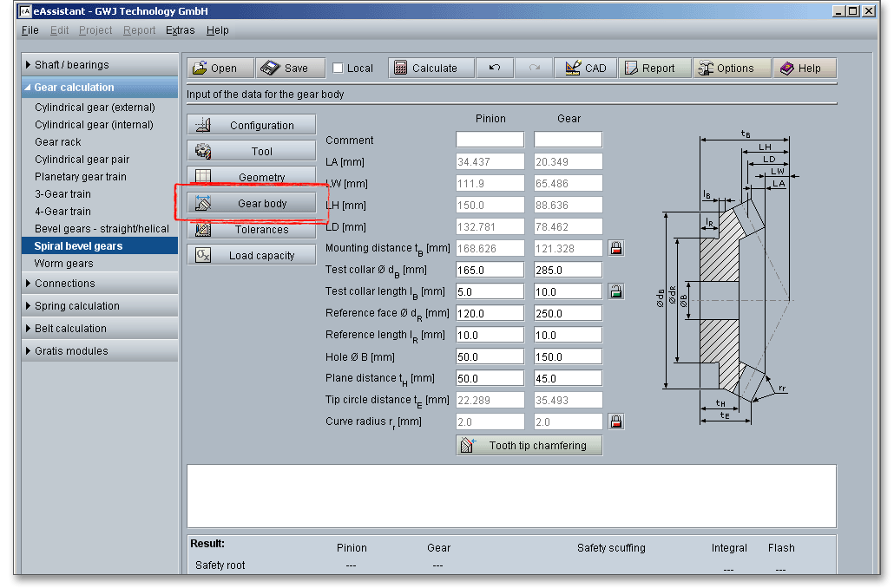Open the File menu
The image size is (894, 588).
tap(30, 30)
